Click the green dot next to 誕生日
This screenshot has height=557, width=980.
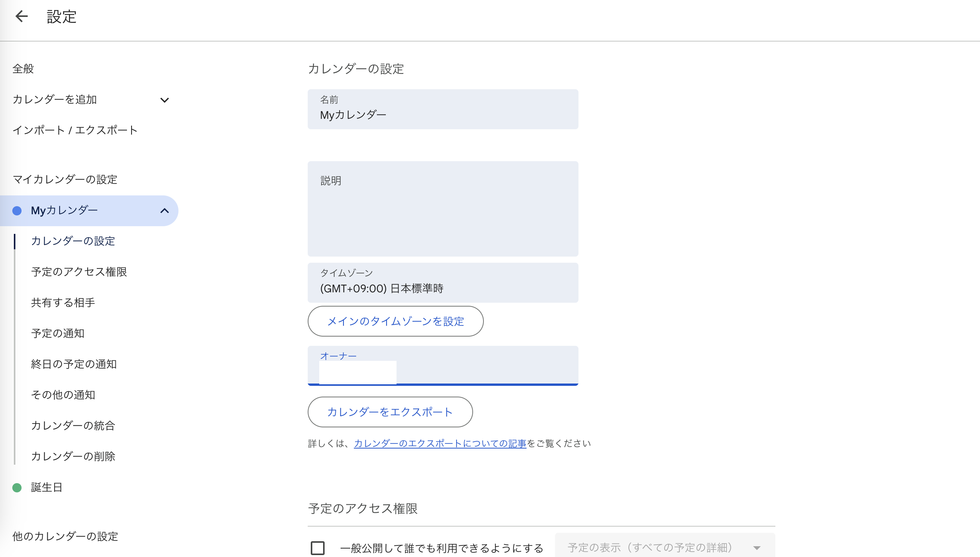pos(17,488)
